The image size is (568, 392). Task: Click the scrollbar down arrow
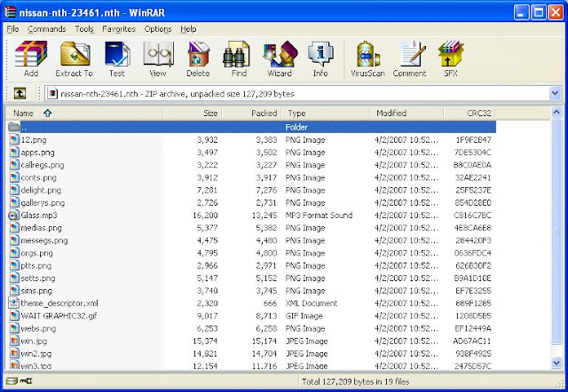point(556,363)
